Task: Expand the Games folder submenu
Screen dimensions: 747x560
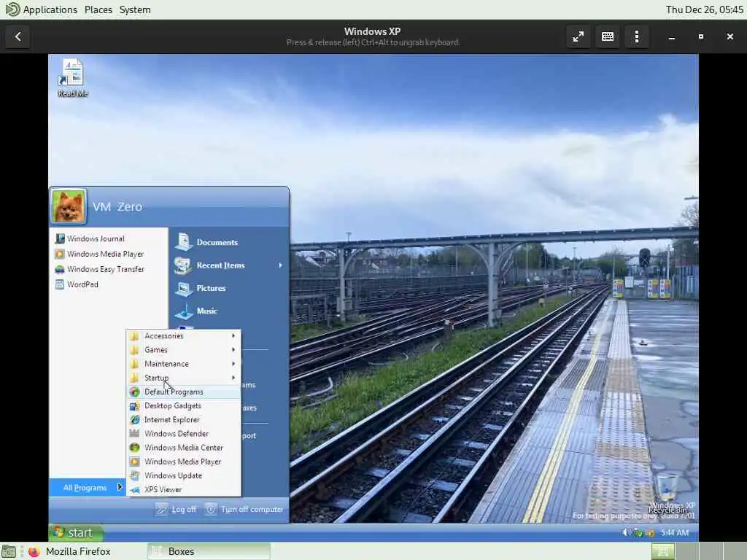Action: [183, 350]
